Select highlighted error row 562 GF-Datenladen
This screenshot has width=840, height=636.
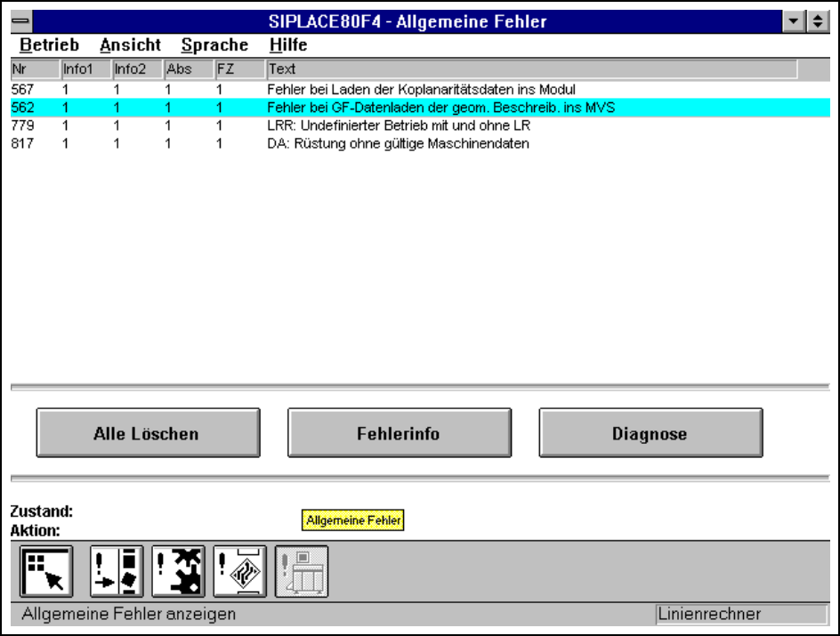point(421,108)
